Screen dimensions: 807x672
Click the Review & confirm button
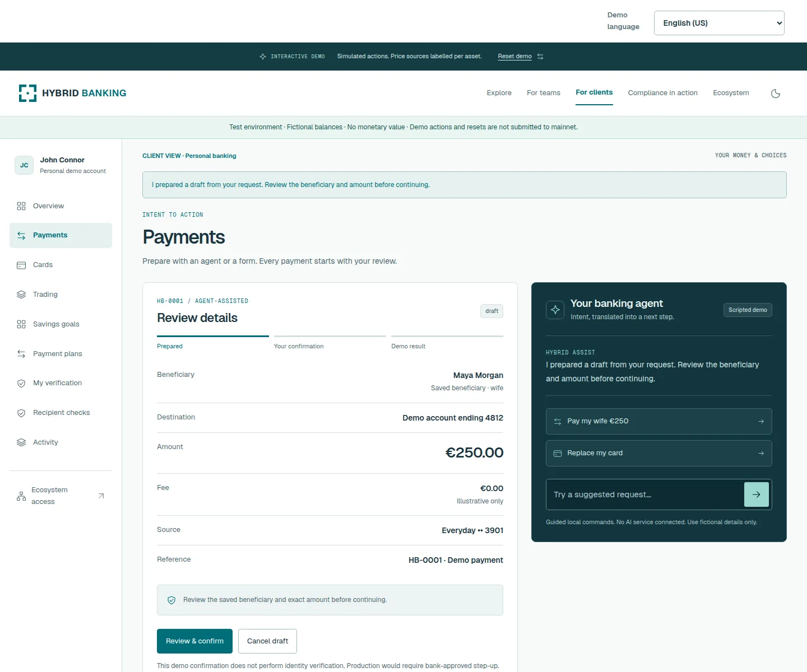(194, 641)
